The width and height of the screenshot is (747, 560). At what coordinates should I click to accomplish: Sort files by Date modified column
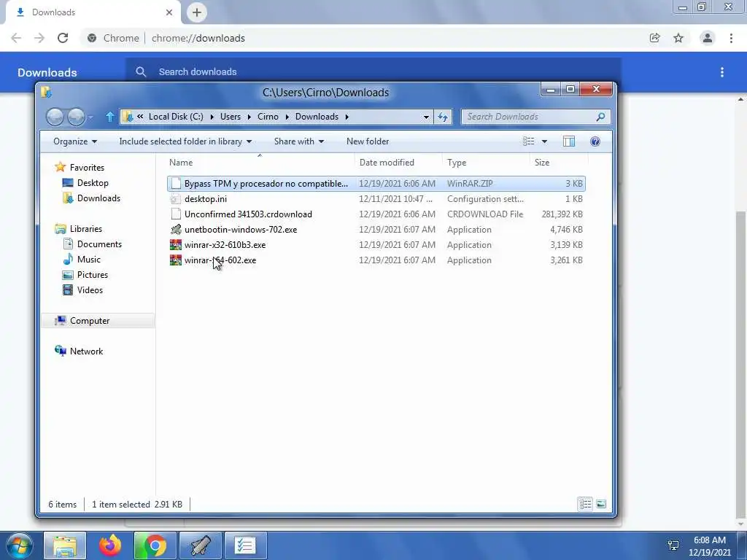point(398,163)
